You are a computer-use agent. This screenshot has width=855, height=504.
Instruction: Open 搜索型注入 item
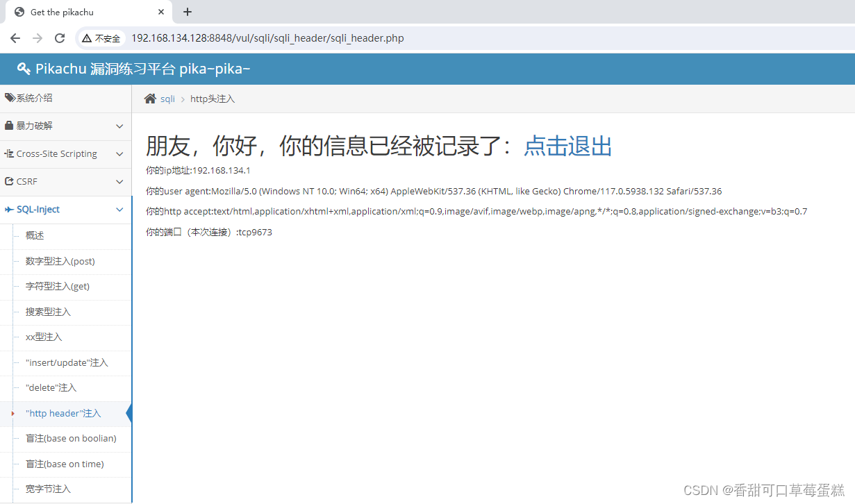tap(48, 312)
